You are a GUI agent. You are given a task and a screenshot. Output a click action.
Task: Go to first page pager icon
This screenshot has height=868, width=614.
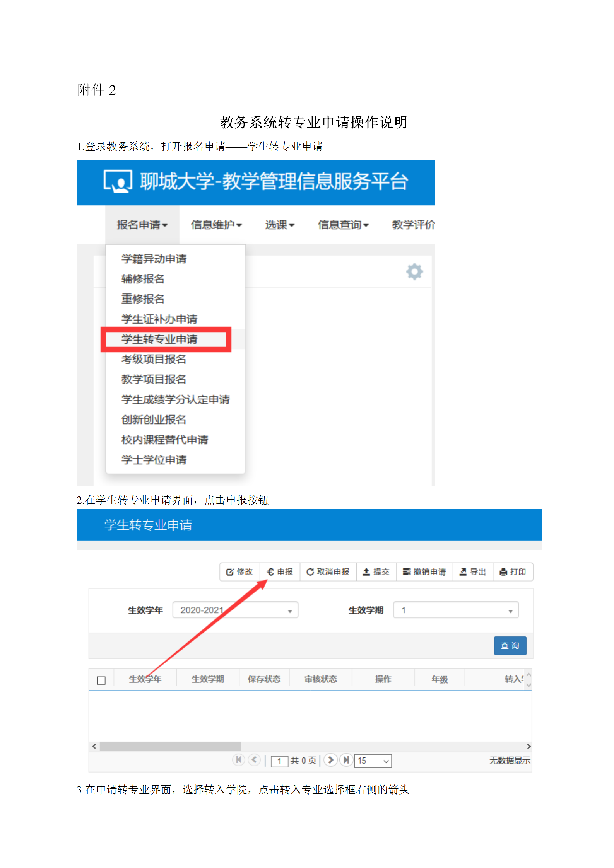[x=239, y=760]
